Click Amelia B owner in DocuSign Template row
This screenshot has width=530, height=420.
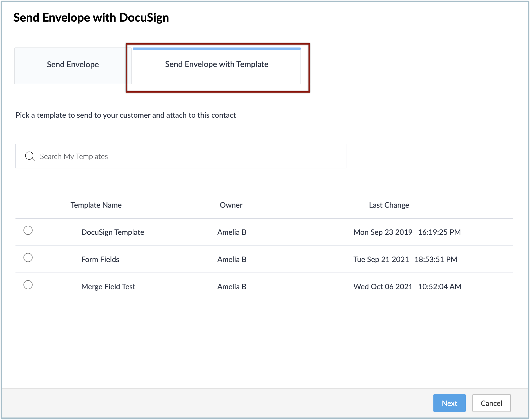pos(232,232)
